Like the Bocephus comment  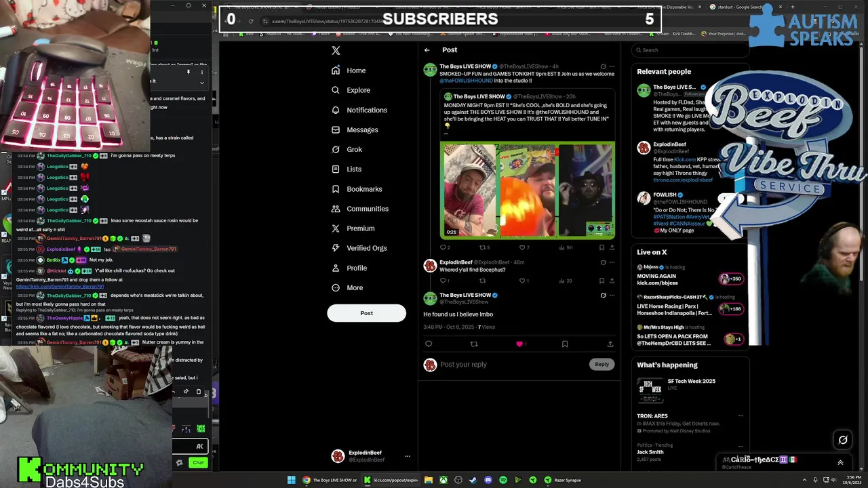click(x=524, y=281)
